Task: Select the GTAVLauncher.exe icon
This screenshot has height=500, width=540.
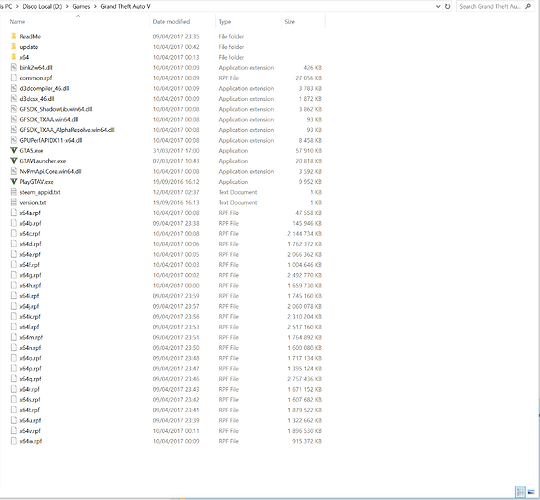Action: 14,161
